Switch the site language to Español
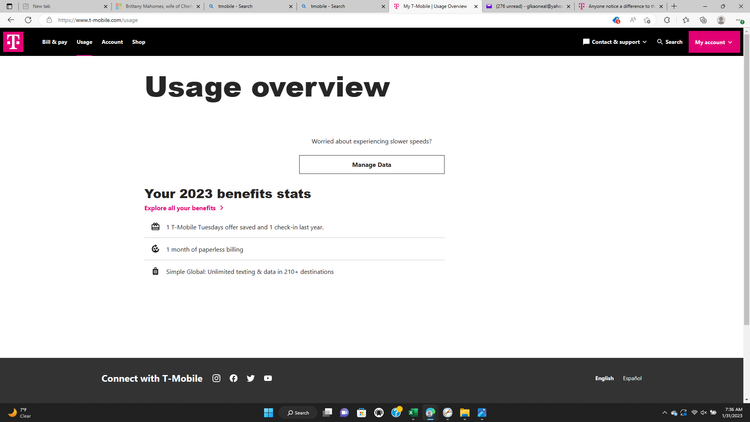Viewport: 750px width, 422px height. (632, 378)
